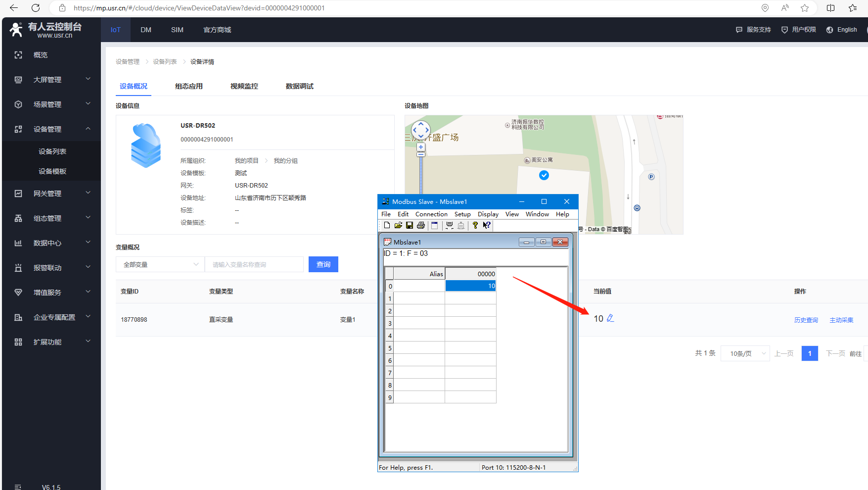868x490 pixels.
Task: Refresh the browser page
Action: [x=36, y=8]
